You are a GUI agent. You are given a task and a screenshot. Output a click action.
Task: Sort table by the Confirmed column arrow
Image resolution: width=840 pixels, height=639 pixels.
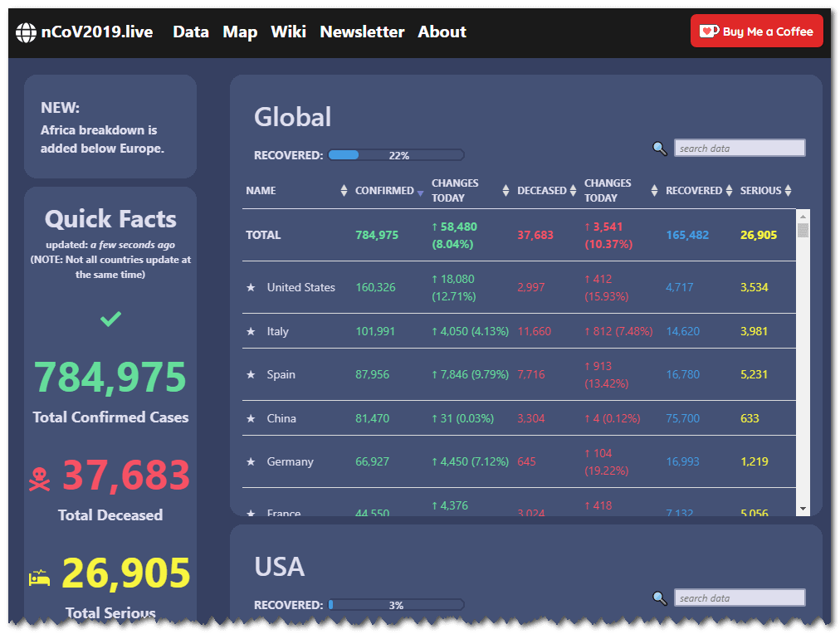[420, 192]
